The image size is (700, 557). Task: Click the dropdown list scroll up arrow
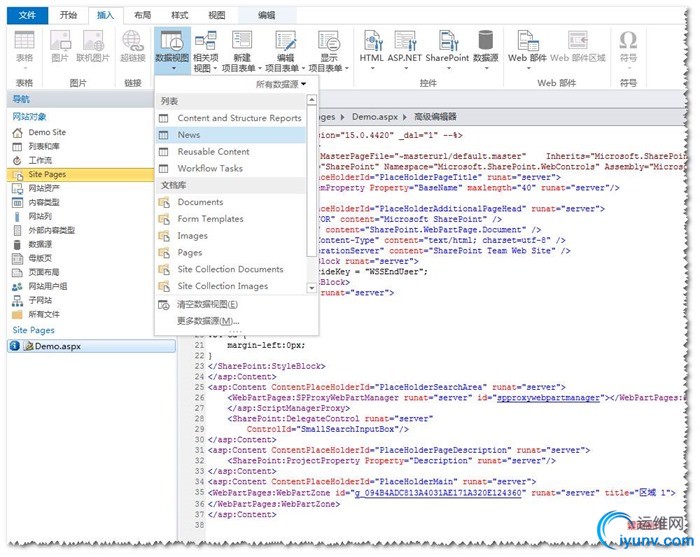click(x=312, y=100)
